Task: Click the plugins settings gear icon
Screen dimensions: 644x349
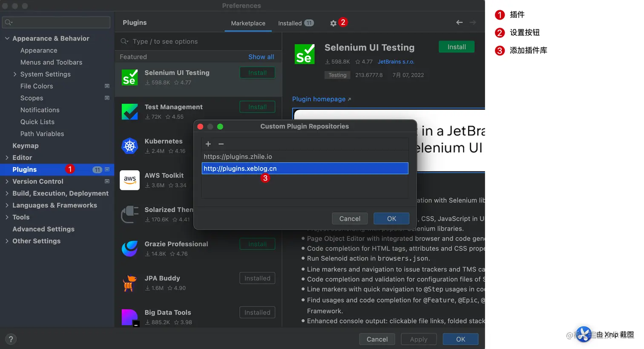Action: pyautogui.click(x=333, y=23)
